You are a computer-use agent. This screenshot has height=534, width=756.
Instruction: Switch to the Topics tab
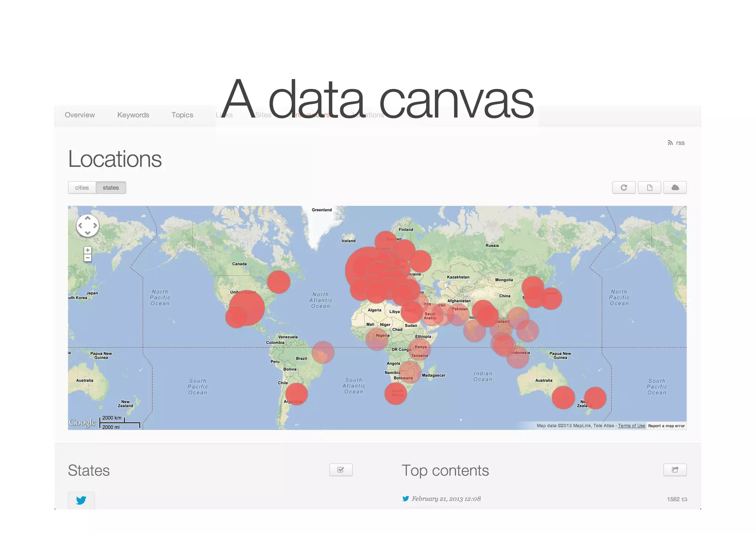click(182, 115)
